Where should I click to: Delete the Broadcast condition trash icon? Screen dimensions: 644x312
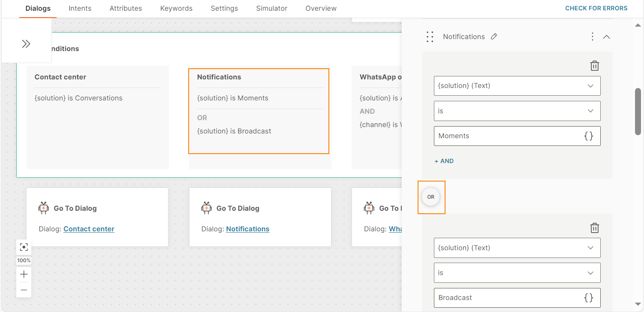(595, 228)
